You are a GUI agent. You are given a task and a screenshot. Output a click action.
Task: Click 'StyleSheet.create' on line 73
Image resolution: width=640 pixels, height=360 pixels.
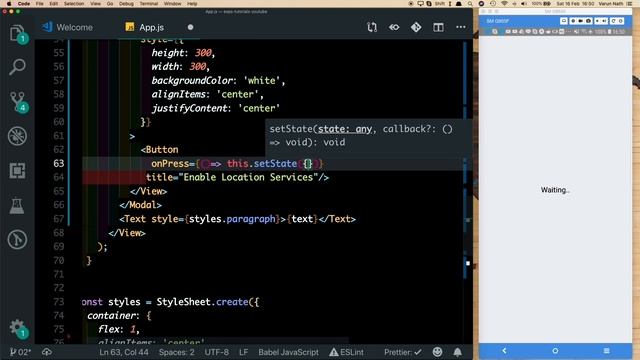coord(202,302)
